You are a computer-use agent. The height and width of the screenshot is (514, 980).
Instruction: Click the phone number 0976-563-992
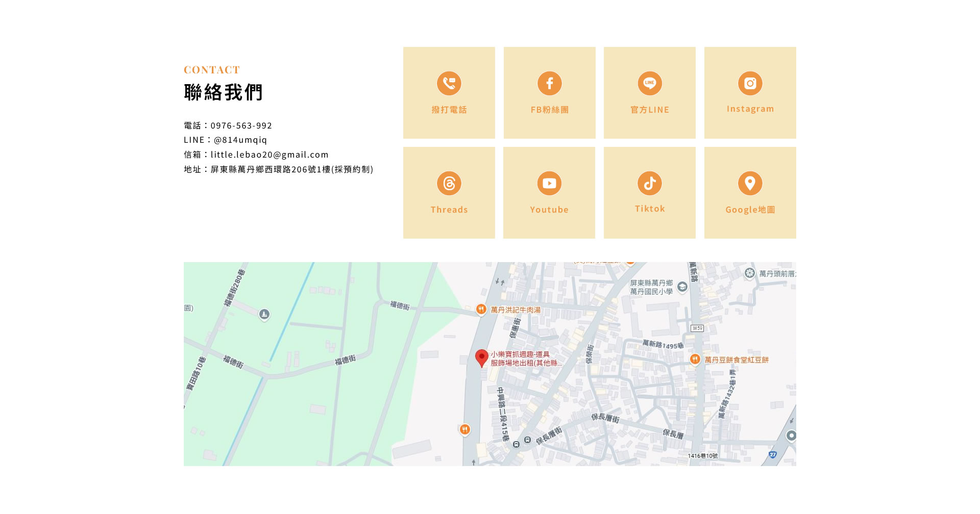pos(241,125)
